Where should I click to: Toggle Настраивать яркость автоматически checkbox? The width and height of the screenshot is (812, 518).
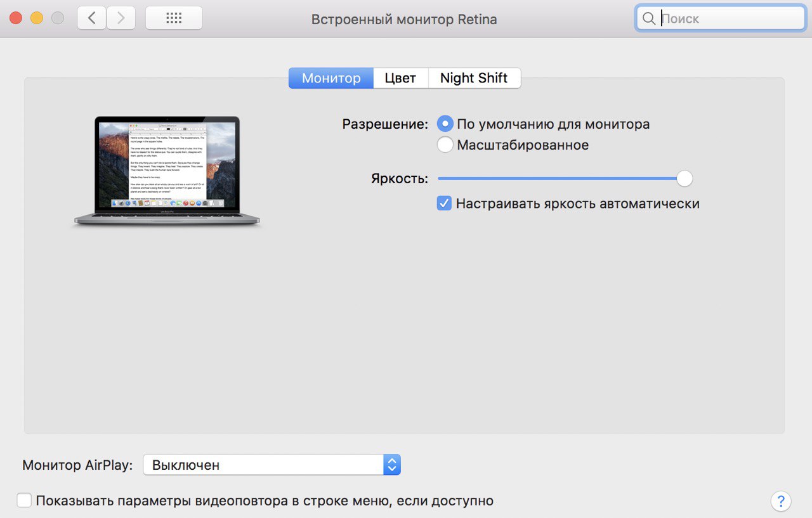444,204
